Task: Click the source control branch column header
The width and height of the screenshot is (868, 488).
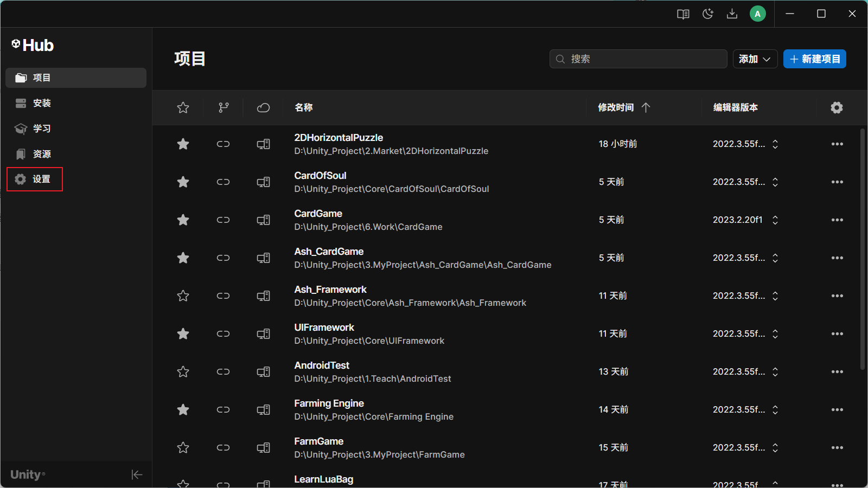Action: (224, 107)
